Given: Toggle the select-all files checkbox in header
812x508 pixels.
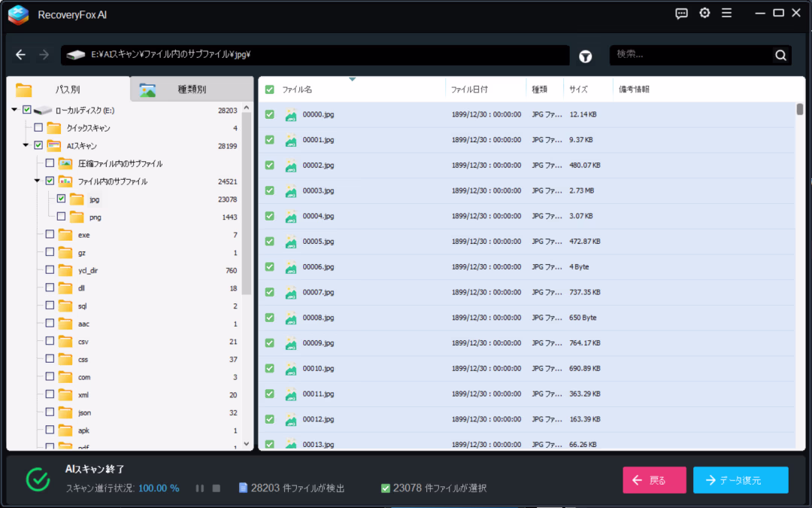Looking at the screenshot, I should [269, 90].
